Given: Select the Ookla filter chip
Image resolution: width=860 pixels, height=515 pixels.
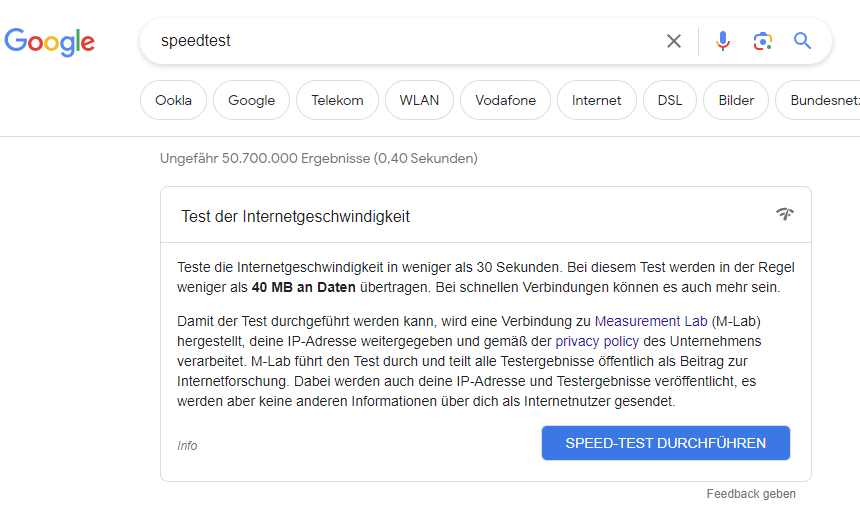Looking at the screenshot, I should (173, 100).
